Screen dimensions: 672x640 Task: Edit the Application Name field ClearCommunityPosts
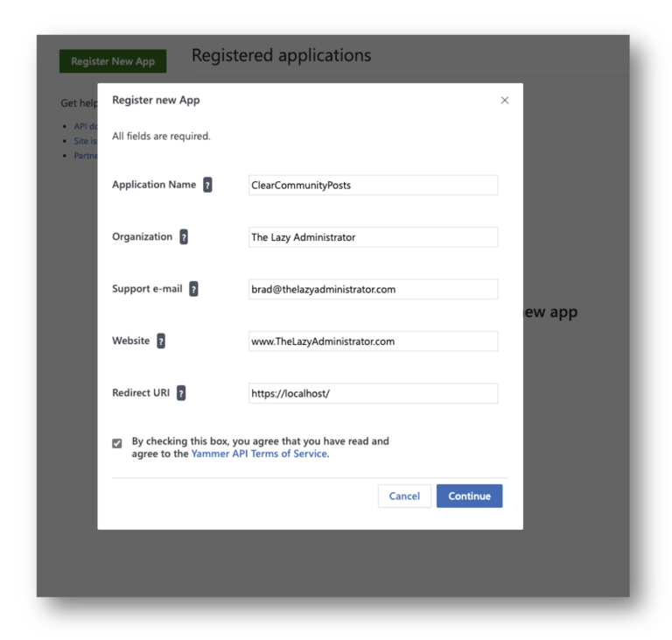click(373, 185)
